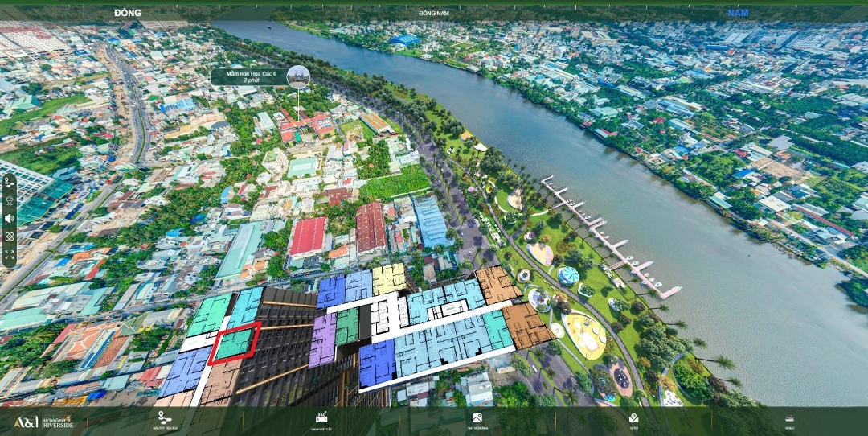Screen dimensions: 868x436
Task: Select the purple apartment unit on floor plan
Action: coord(323,340)
